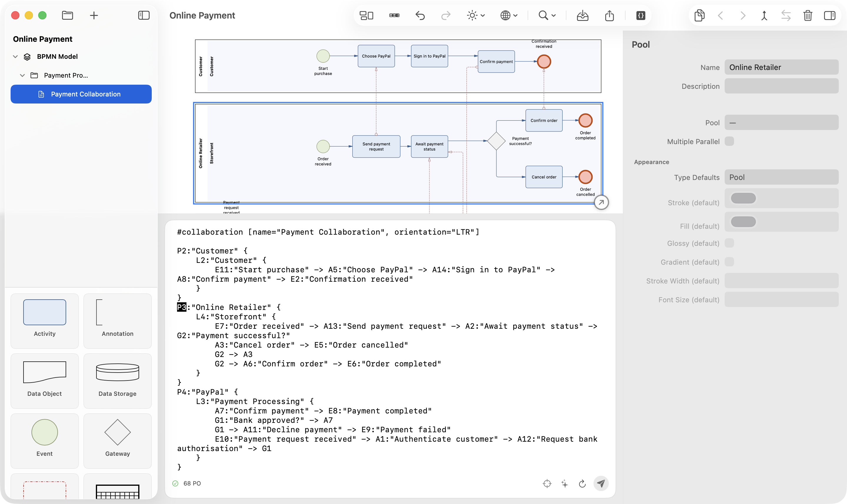
Task: Click the Stroke (default) color swatch
Action: [743, 198]
